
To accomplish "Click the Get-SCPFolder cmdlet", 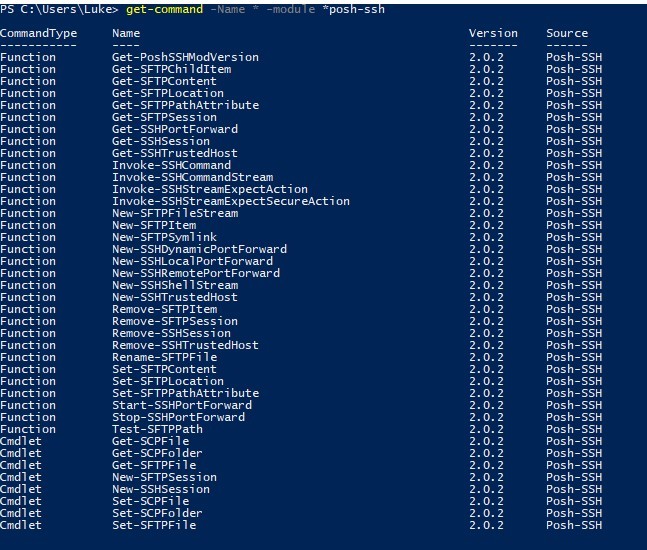I will tap(157, 453).
